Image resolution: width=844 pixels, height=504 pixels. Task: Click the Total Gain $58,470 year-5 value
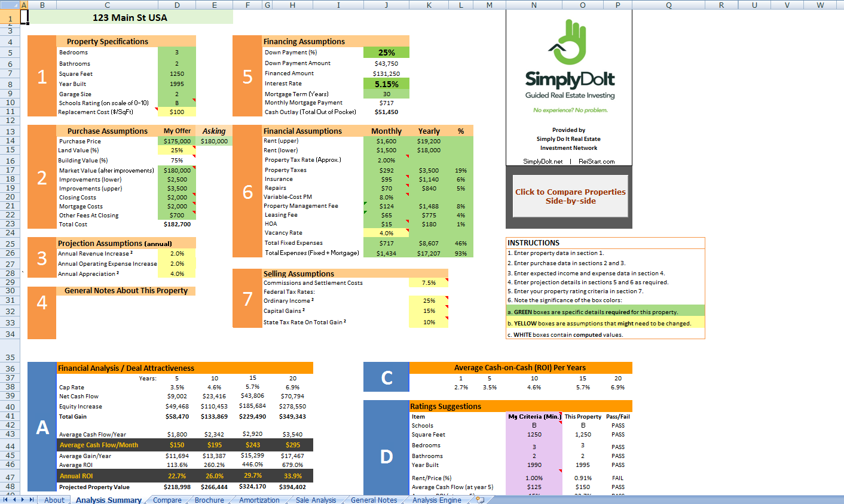point(177,416)
